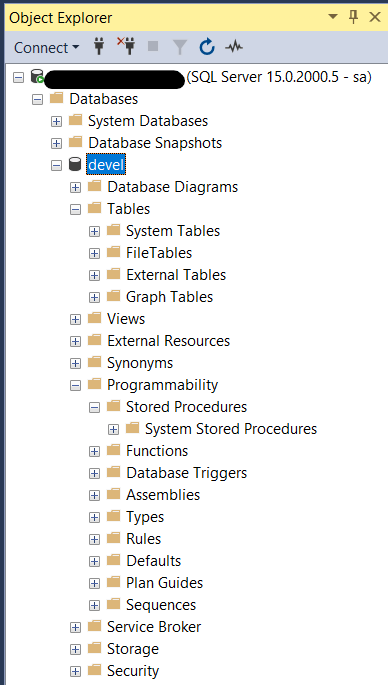The height and width of the screenshot is (685, 388).
Task: Click the Connect Object Explorer plug icon
Action: (x=99, y=47)
